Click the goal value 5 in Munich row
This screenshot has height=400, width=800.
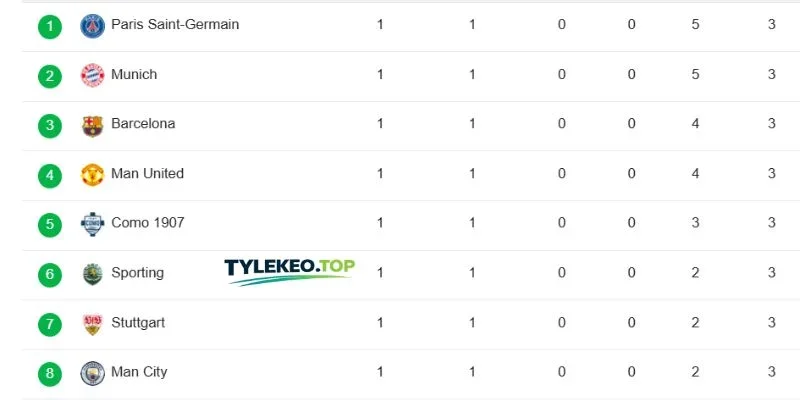coord(695,74)
